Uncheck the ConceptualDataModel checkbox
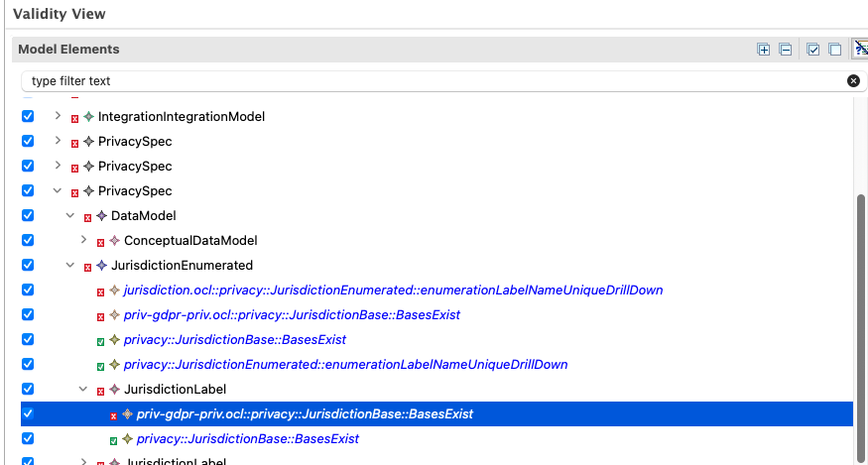Screen dimensions: 868x465 (x=28, y=240)
